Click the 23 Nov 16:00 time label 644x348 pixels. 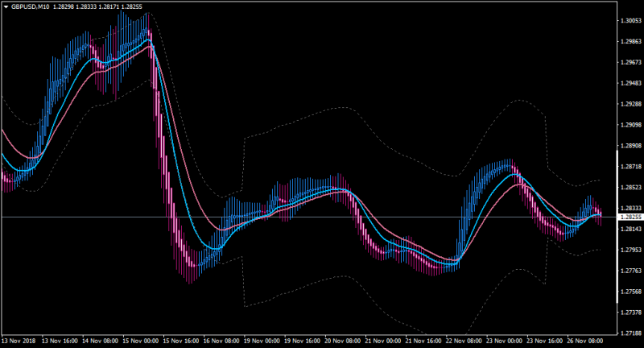coord(544,341)
